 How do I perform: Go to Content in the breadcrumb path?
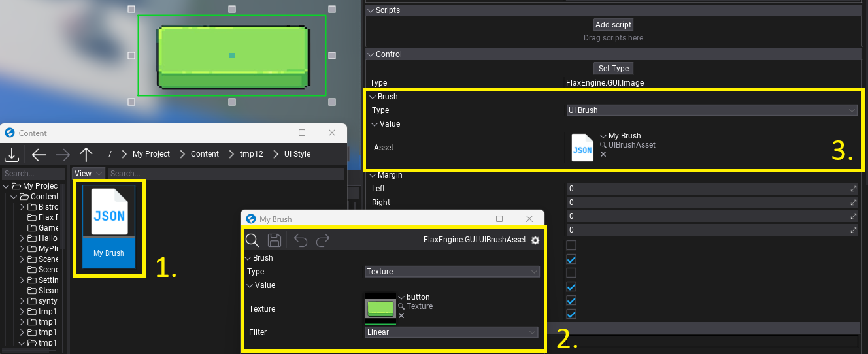(x=205, y=154)
